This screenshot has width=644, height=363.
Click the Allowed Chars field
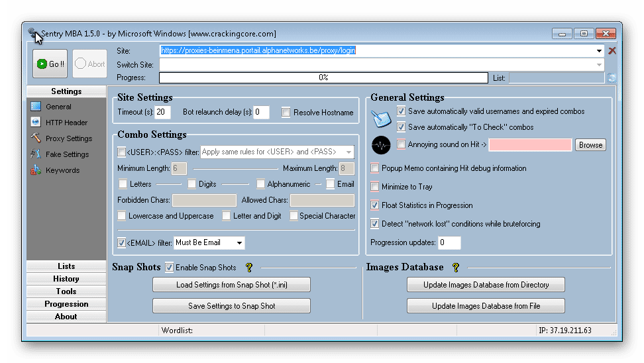click(323, 200)
